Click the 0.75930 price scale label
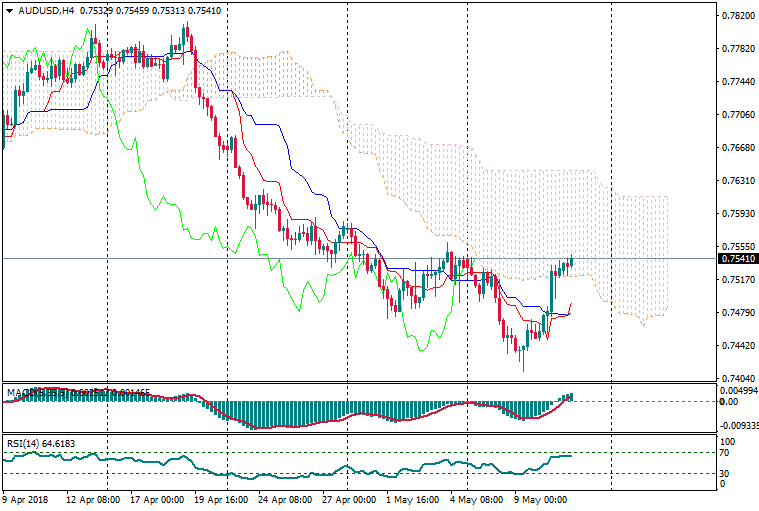Viewport: 759px width, 511px height. (737, 214)
